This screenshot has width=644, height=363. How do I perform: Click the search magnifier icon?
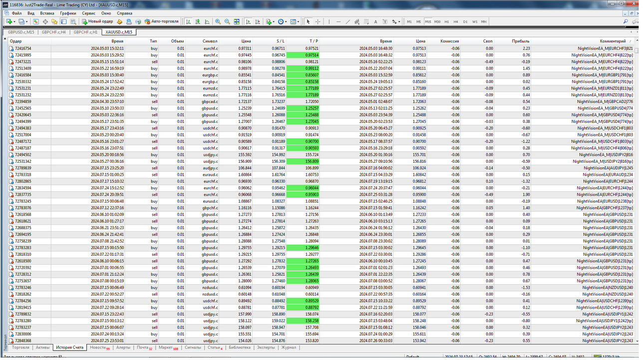click(626, 21)
